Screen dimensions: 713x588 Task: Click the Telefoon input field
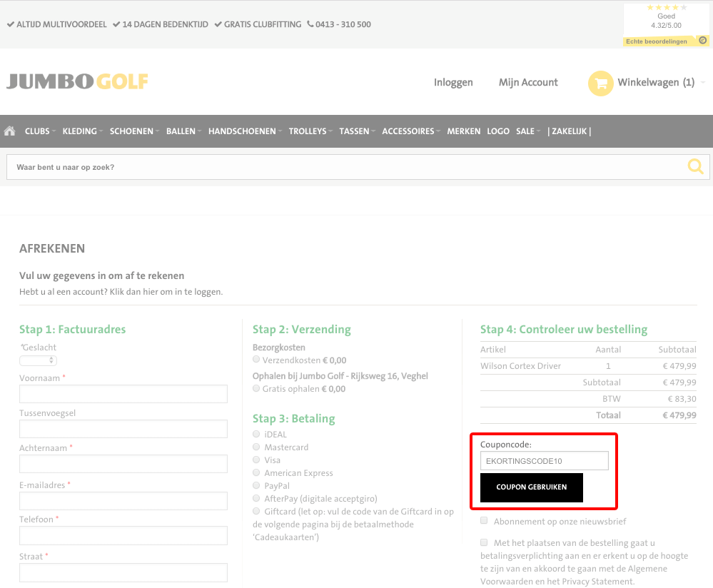[x=123, y=535]
